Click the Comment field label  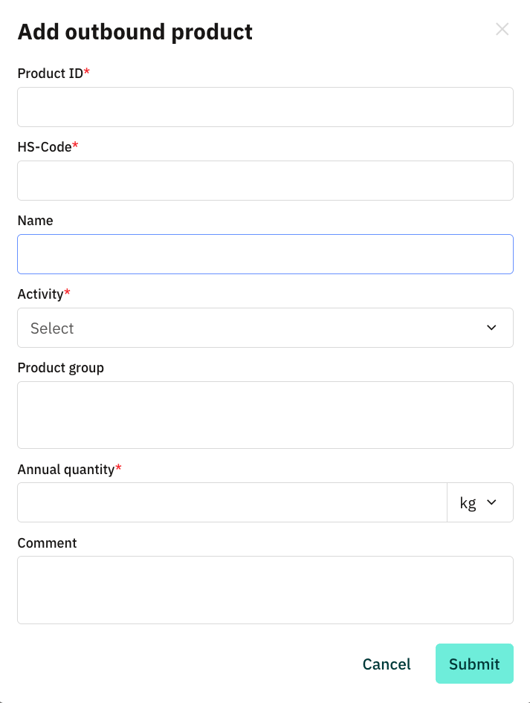click(47, 543)
